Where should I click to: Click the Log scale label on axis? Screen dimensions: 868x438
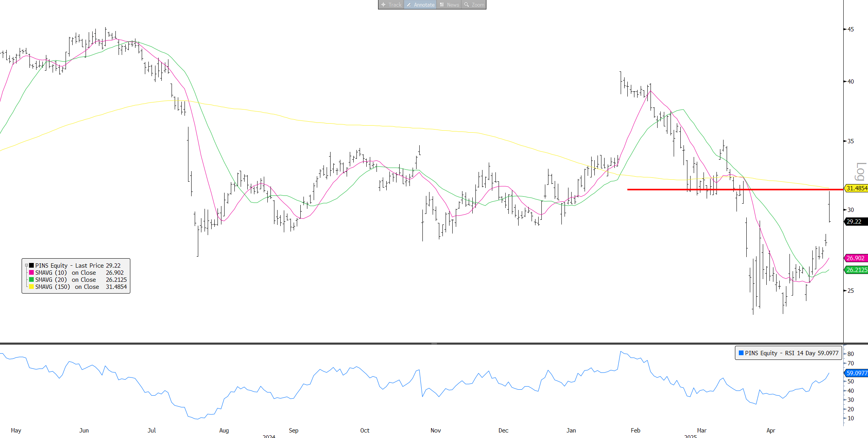(x=861, y=171)
